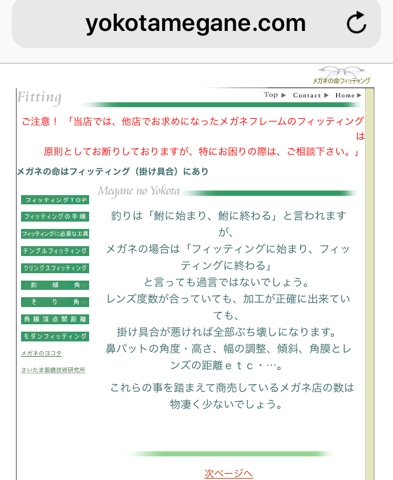Open フィッティングに必要な工具 menu button
393x480 pixels.
(55, 234)
